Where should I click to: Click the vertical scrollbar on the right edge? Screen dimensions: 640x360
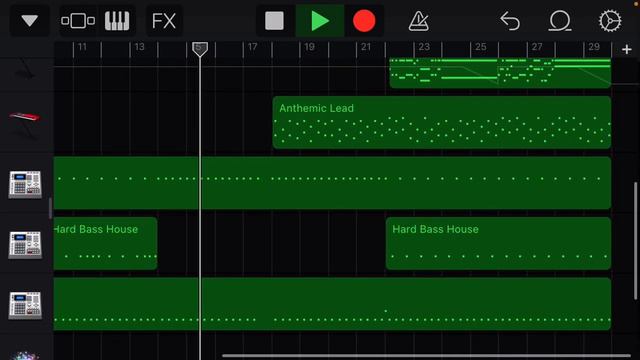635,241
